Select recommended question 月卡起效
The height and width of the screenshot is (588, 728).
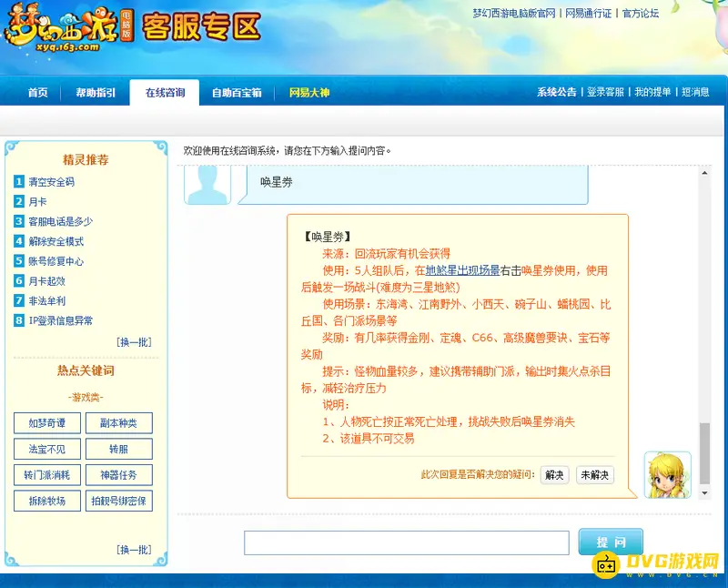(47, 281)
